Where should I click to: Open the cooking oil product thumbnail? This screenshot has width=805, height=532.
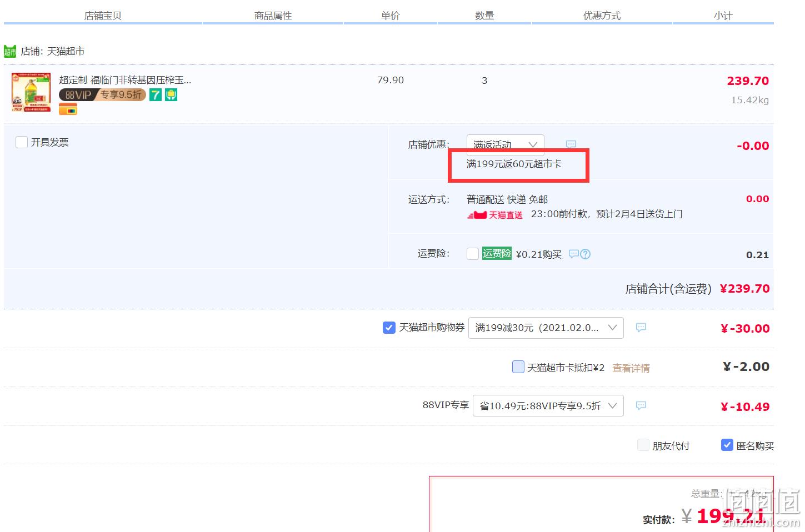coord(31,92)
